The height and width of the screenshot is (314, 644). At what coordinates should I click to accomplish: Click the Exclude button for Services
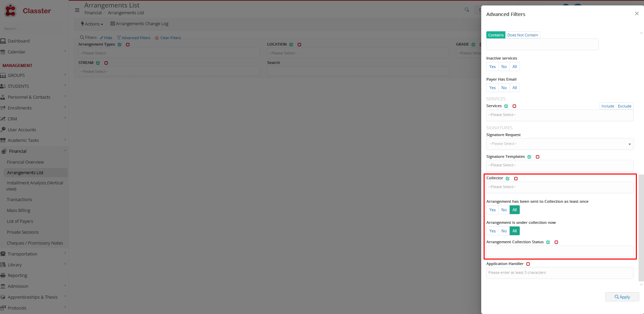pos(624,106)
